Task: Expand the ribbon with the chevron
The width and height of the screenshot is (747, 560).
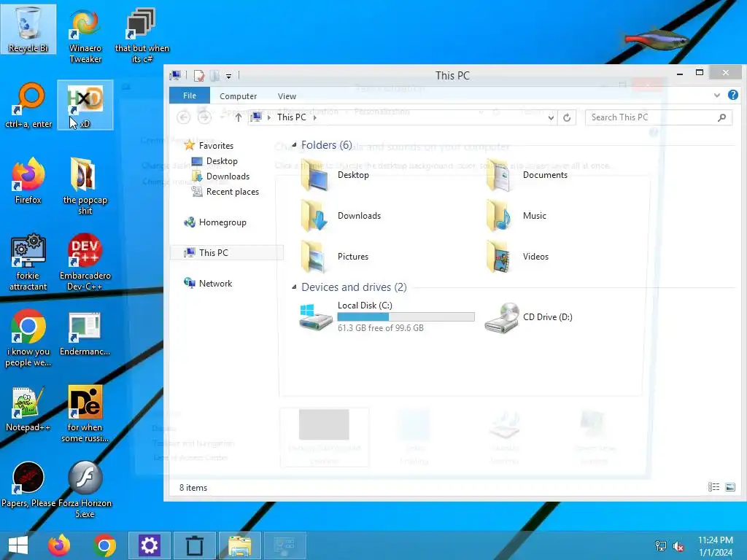Action: tap(717, 96)
